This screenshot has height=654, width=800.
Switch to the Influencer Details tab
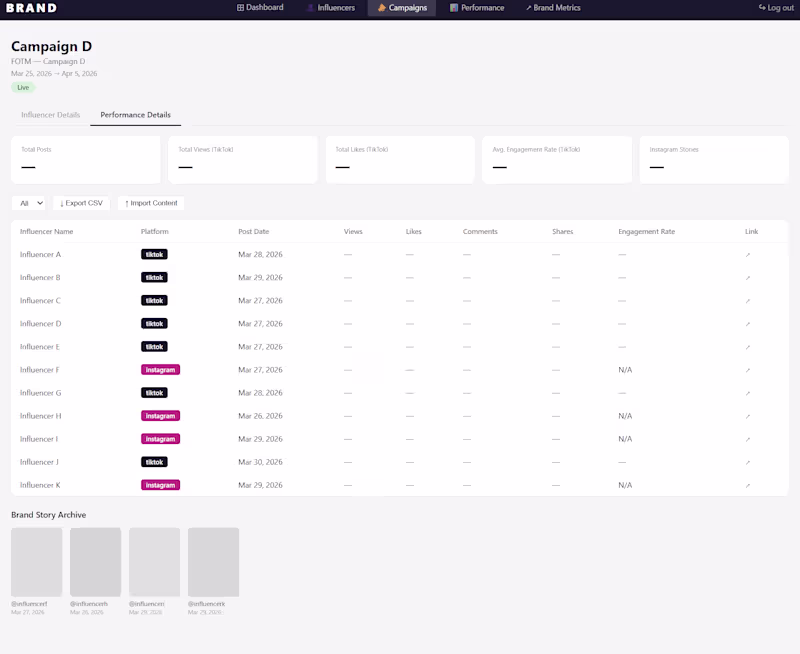[x=50, y=114]
